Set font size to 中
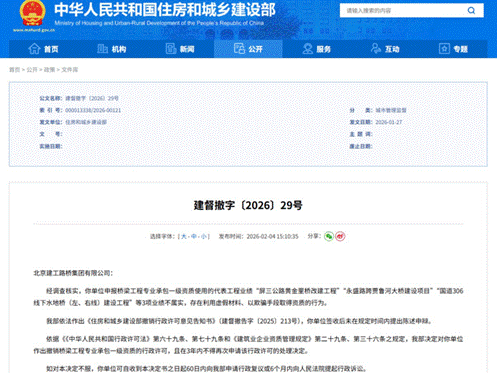Viewport: 497px width, 373px height. coord(194,236)
